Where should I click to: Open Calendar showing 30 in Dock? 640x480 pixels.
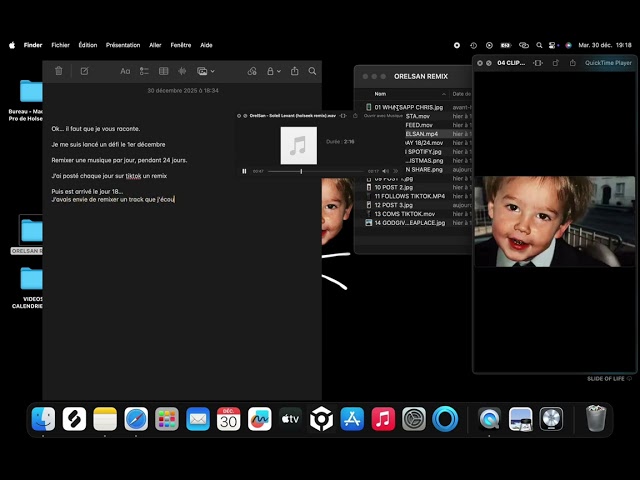pos(229,419)
